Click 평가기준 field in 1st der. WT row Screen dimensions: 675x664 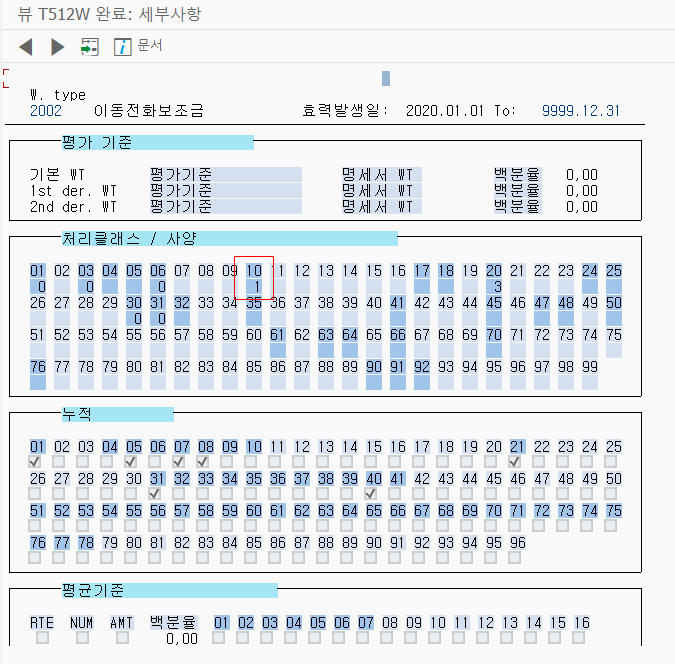pos(226,190)
